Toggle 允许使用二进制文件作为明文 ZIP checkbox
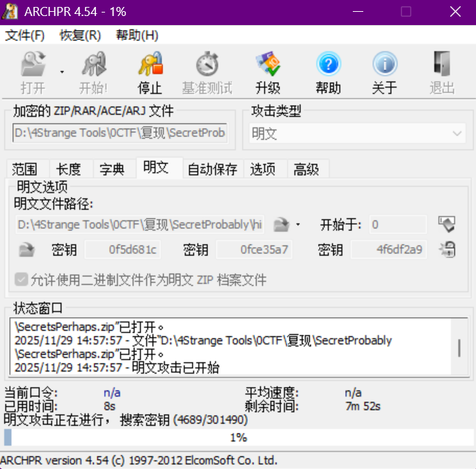The height and width of the screenshot is (469, 476). 22,280
